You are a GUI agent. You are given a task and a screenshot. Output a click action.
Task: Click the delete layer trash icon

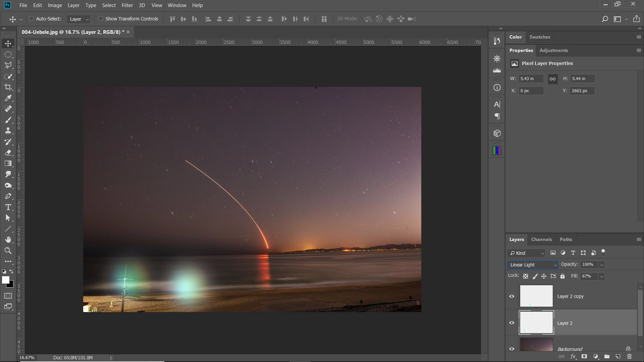[x=629, y=356]
